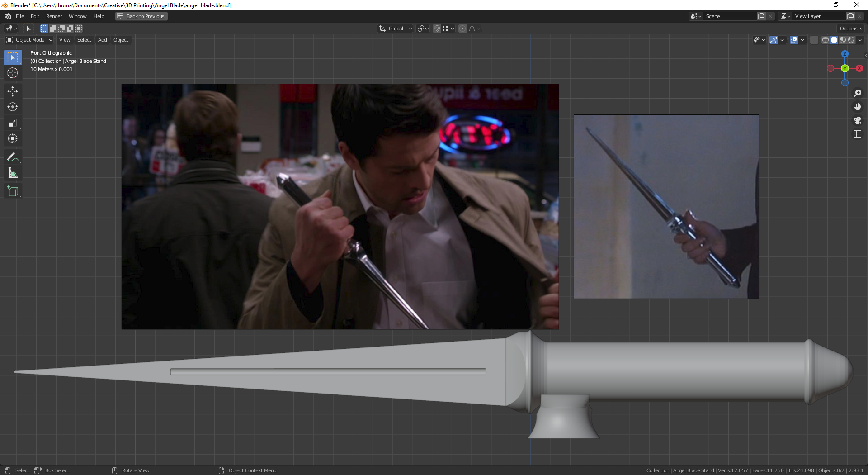
Task: Browse view layers dropdown icon
Action: (x=786, y=16)
